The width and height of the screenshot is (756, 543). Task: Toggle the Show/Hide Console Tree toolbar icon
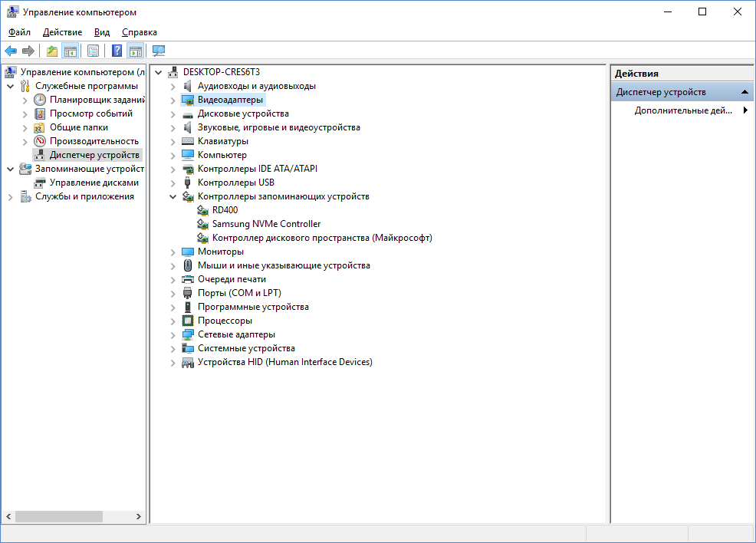coord(71,51)
